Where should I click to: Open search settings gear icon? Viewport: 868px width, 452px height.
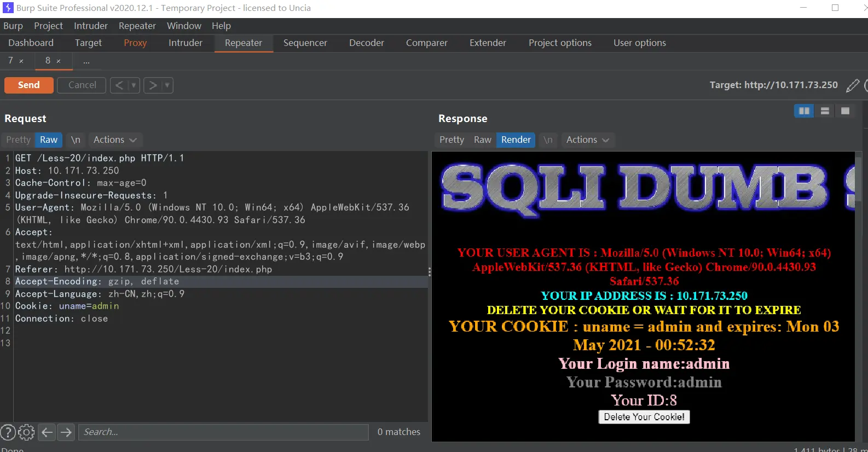click(26, 432)
